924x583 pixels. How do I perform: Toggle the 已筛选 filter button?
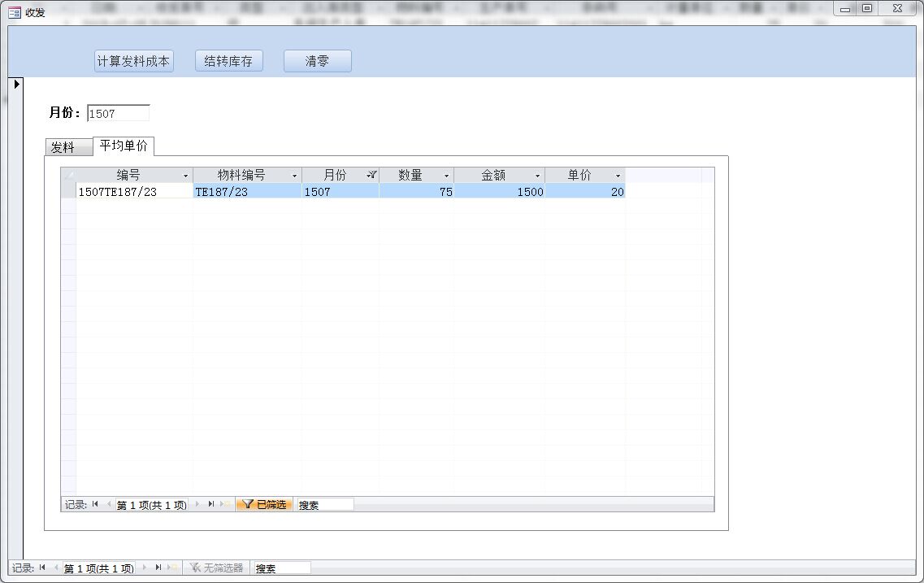click(265, 504)
